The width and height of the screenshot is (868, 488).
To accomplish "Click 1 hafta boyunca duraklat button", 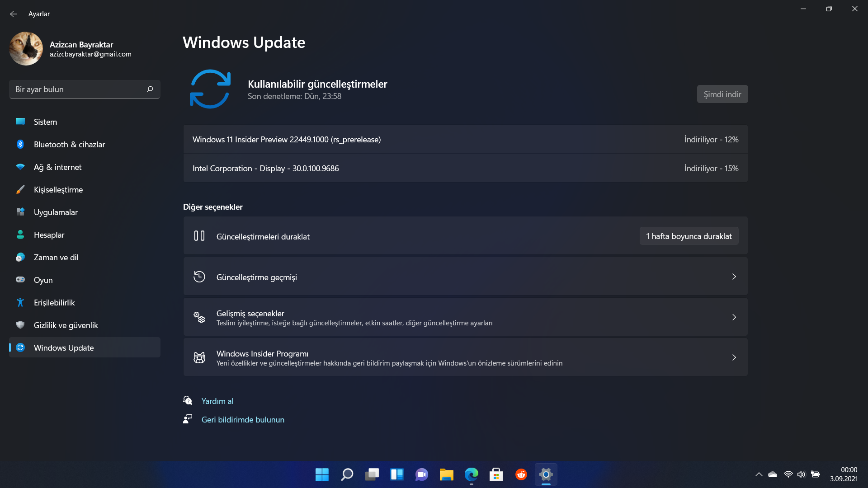I will click(x=689, y=236).
